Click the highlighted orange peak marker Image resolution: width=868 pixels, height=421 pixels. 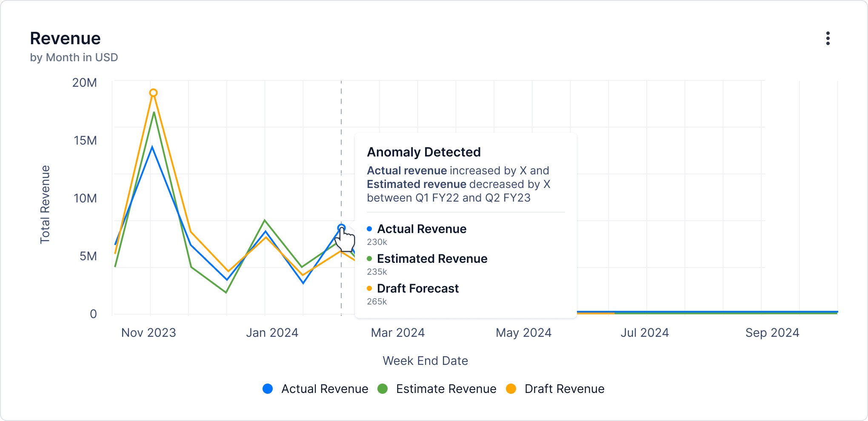pos(153,92)
